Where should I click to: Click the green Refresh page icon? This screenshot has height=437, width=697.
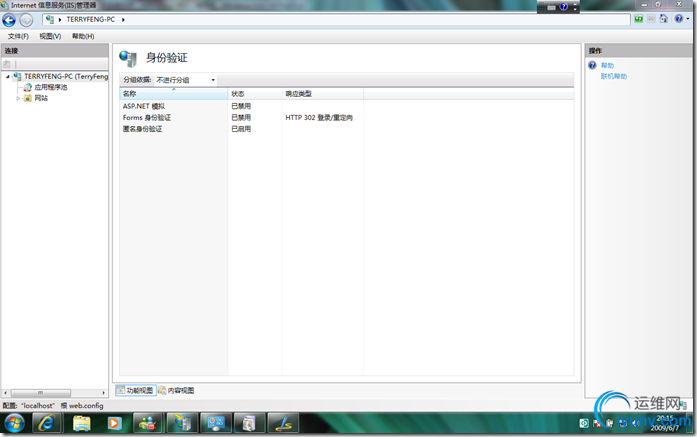[639, 19]
